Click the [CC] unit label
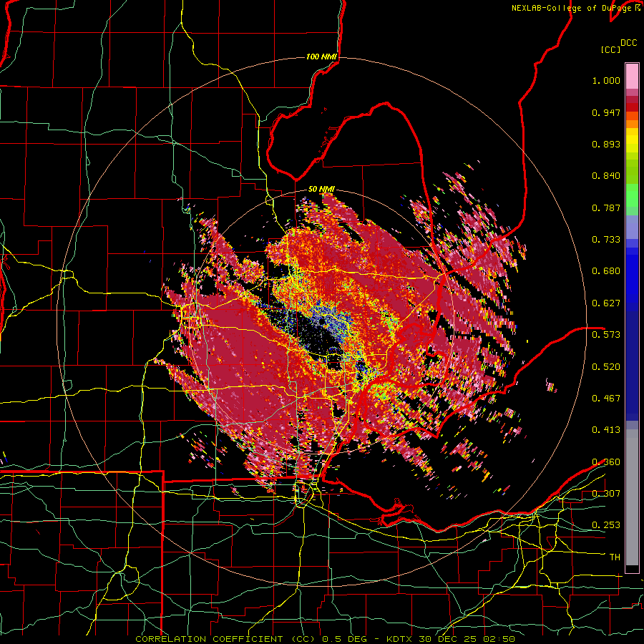644x644 pixels. 611,49
